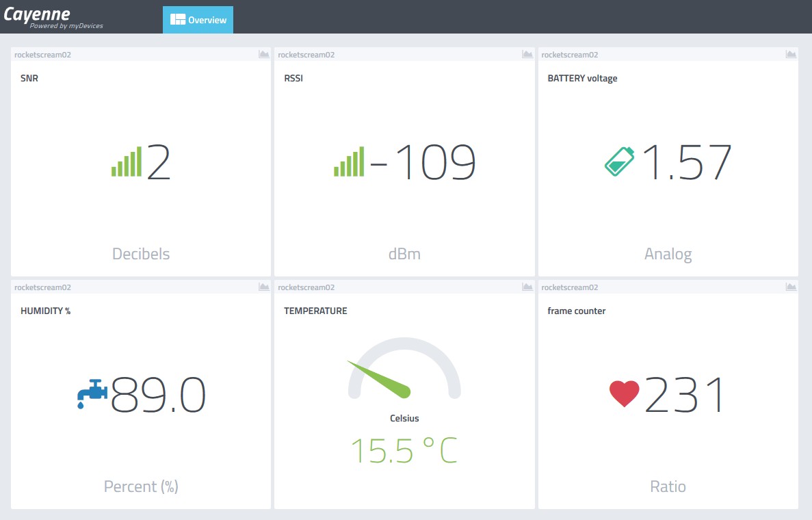Click rocketscream02 header on frame counter widget

(570, 287)
